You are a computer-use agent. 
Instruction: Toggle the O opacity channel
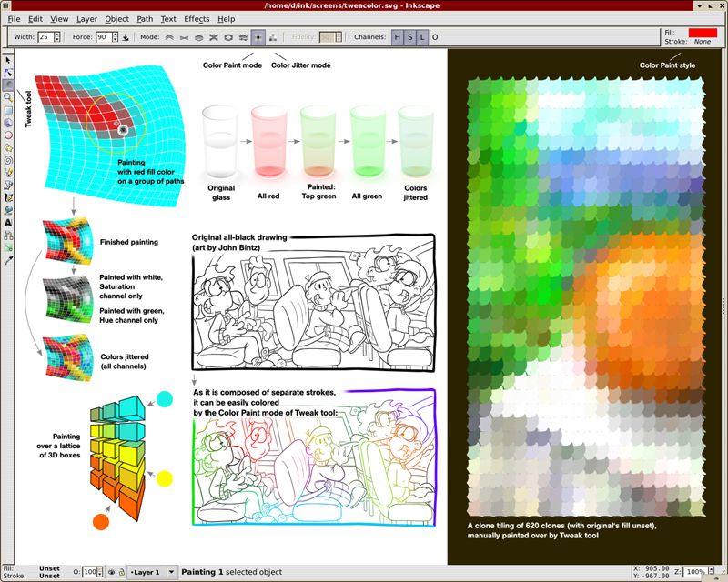(435, 37)
